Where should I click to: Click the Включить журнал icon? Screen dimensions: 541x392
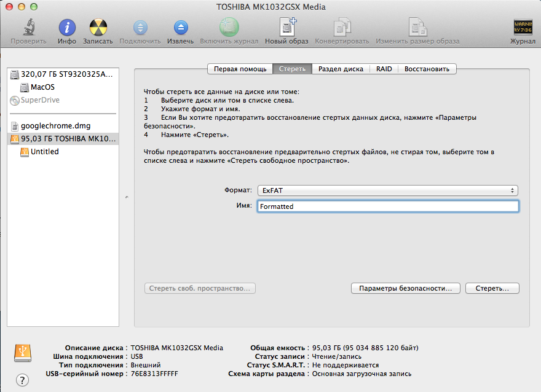[x=229, y=27]
